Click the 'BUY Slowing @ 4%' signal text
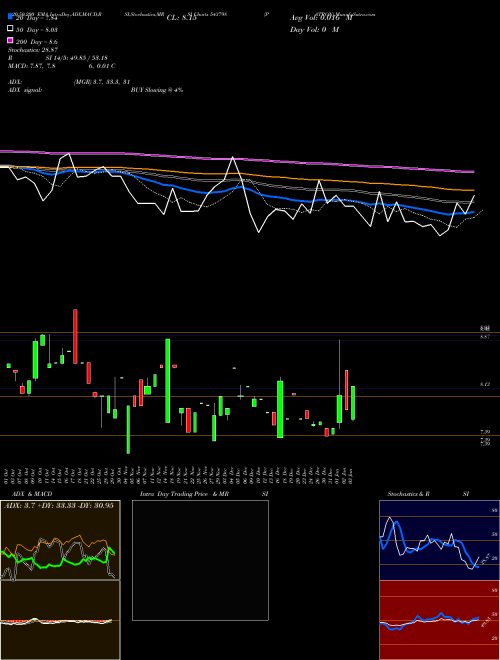This screenshot has width=500, height=660. [x=157, y=90]
